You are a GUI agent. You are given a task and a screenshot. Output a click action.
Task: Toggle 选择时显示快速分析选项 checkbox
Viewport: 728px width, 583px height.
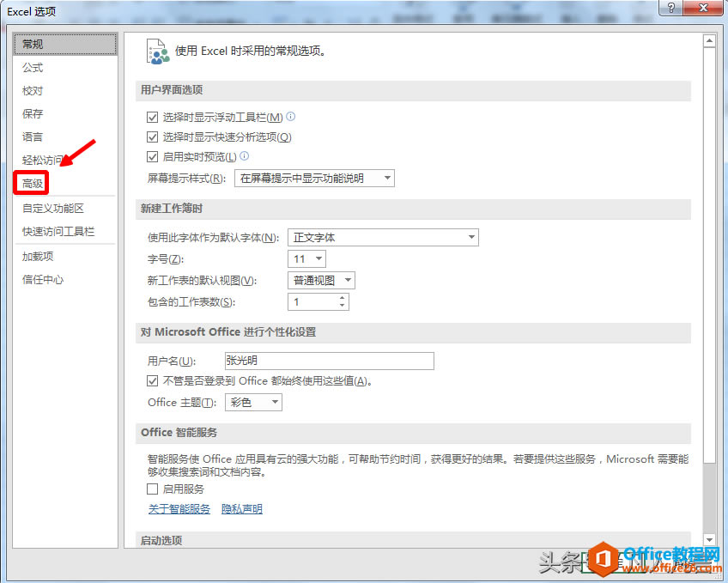point(152,137)
